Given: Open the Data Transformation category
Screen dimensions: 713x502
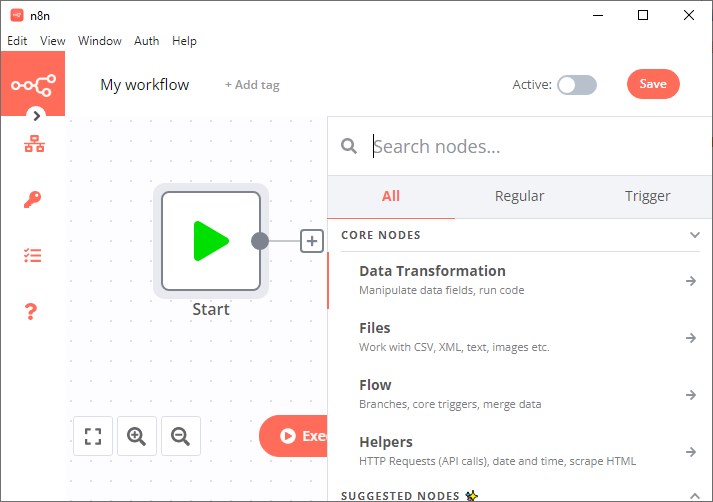Looking at the screenshot, I should pyautogui.click(x=519, y=280).
